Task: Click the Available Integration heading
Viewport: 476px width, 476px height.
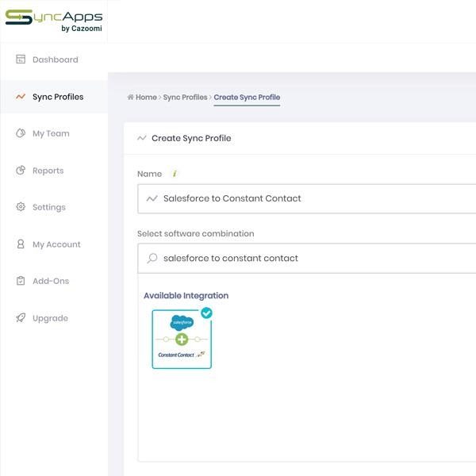Action: coord(186,296)
